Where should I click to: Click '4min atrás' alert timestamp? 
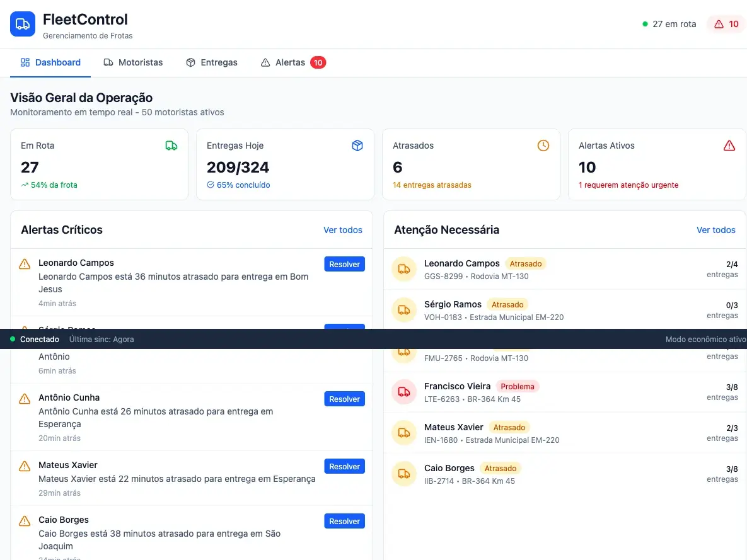[57, 304]
